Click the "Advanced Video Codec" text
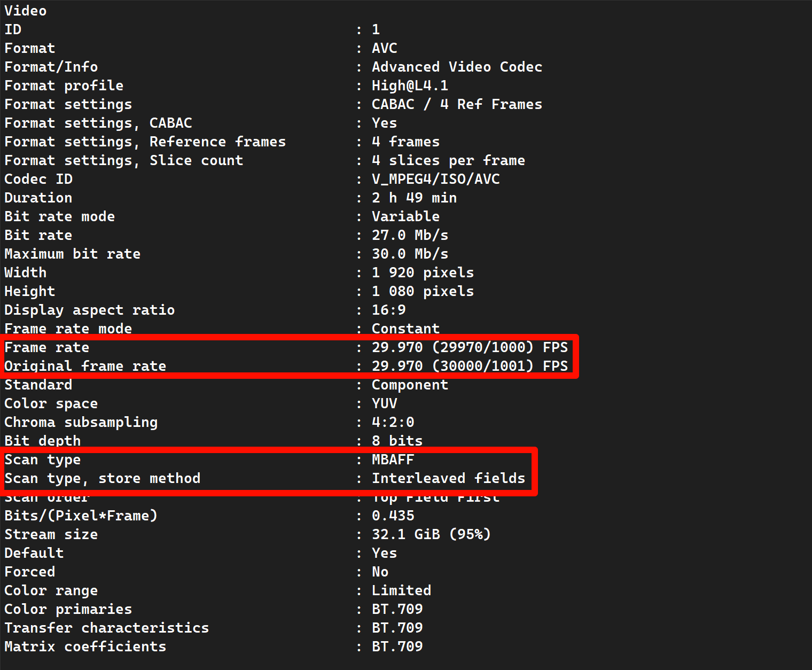This screenshot has height=670, width=812. click(x=457, y=67)
